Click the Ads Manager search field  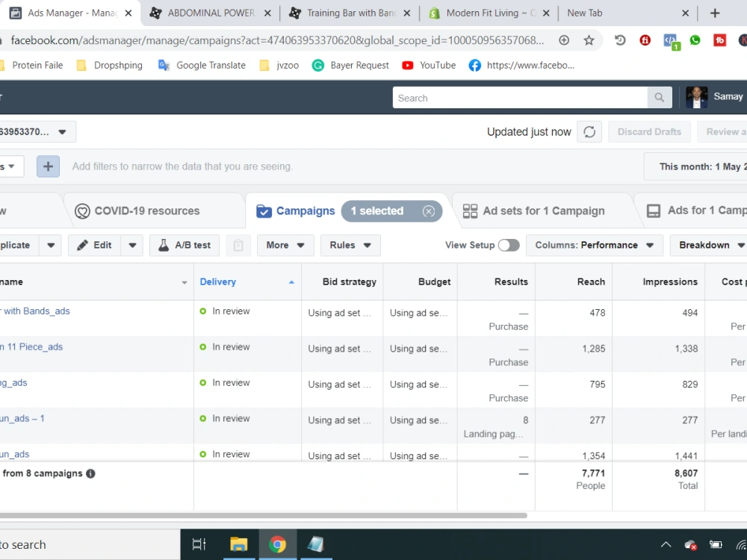pos(520,98)
